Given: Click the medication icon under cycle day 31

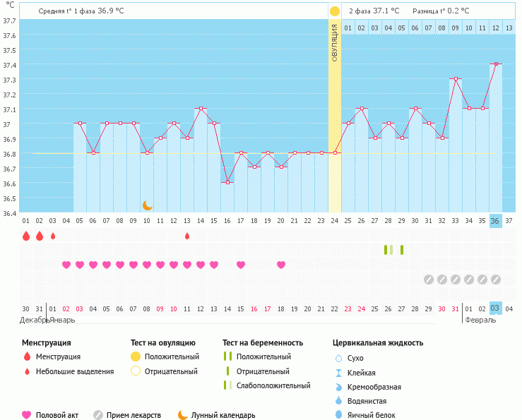Looking at the screenshot, I should click(429, 280).
